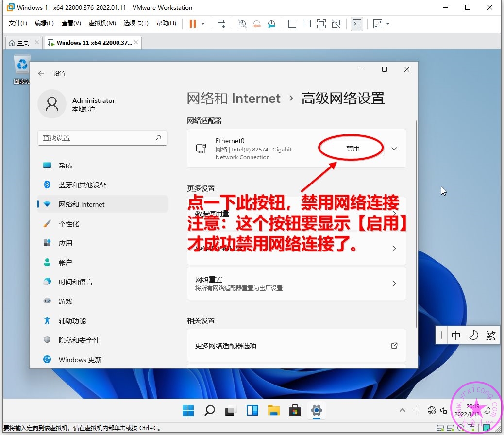The width and height of the screenshot is (504, 435).
Task: Switch to VMware Unity mode
Action: click(x=336, y=23)
